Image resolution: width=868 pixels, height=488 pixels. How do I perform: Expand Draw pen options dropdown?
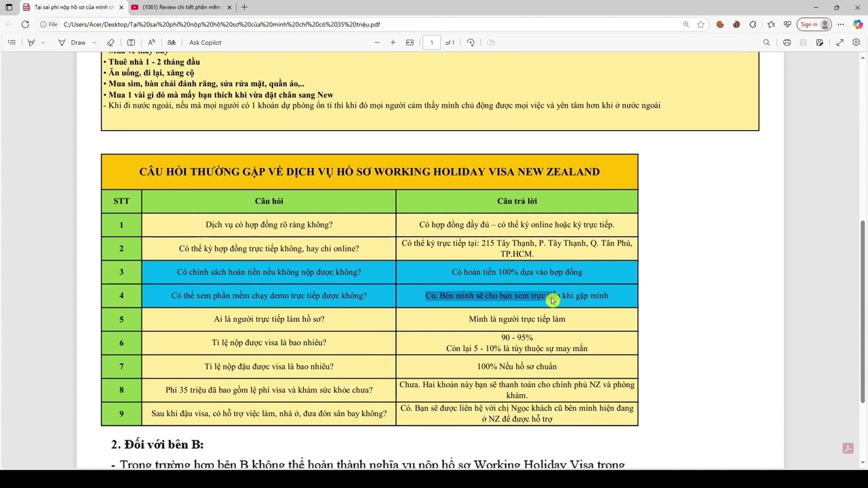(x=94, y=43)
